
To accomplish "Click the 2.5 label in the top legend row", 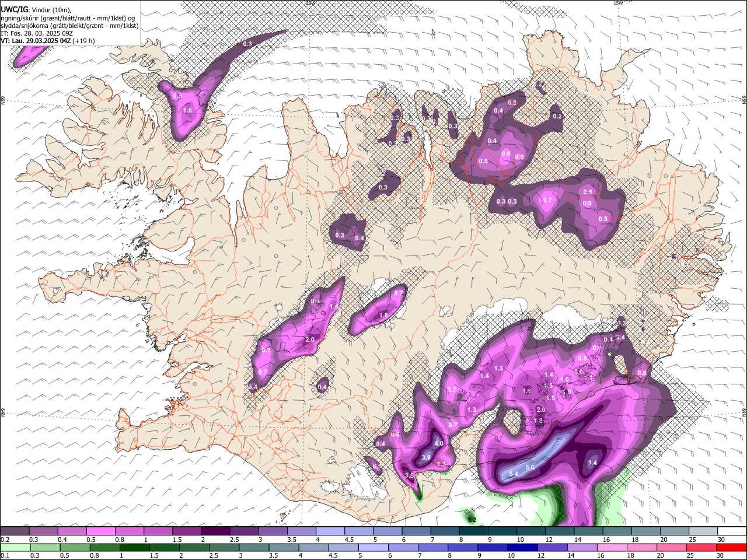I will pyautogui.click(x=234, y=540).
